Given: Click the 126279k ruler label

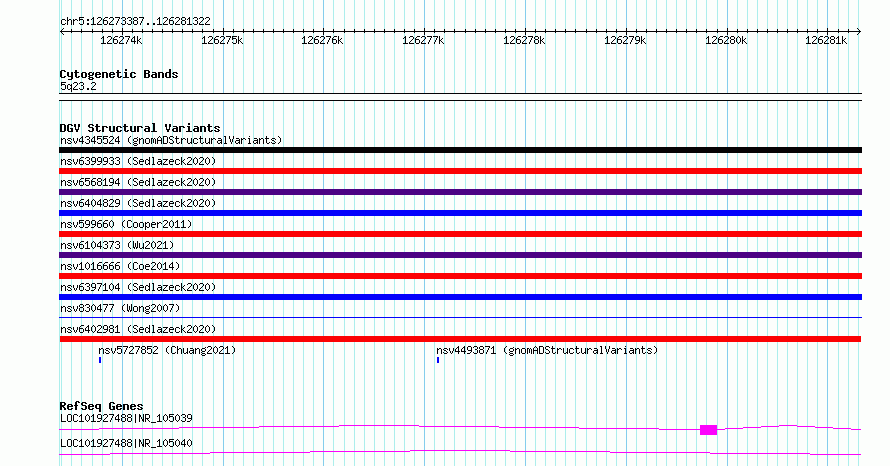Looking at the screenshot, I should (x=625, y=40).
